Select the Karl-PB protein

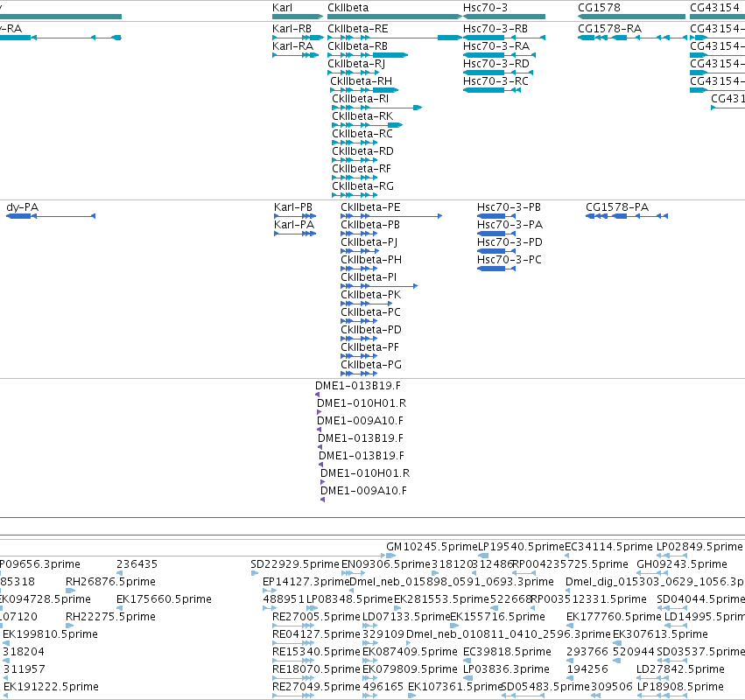coord(293,207)
